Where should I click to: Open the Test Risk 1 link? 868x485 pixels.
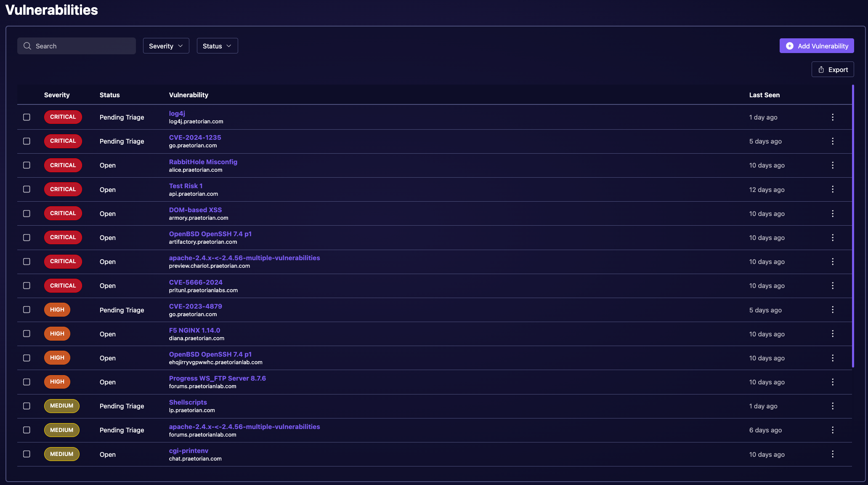point(186,186)
